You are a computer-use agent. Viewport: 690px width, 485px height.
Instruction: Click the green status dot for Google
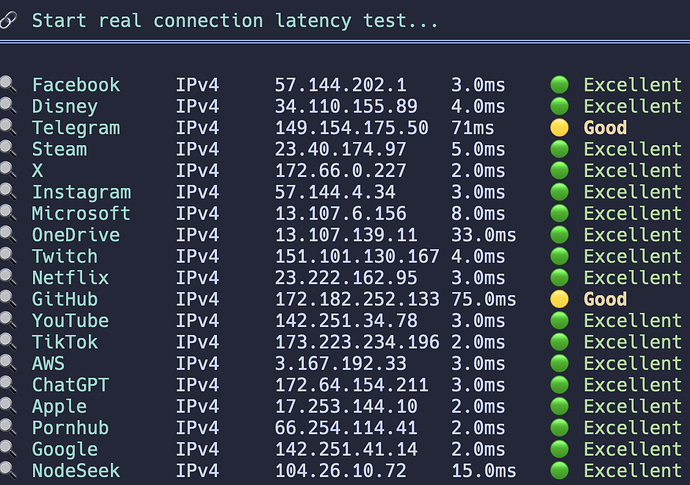(x=559, y=449)
